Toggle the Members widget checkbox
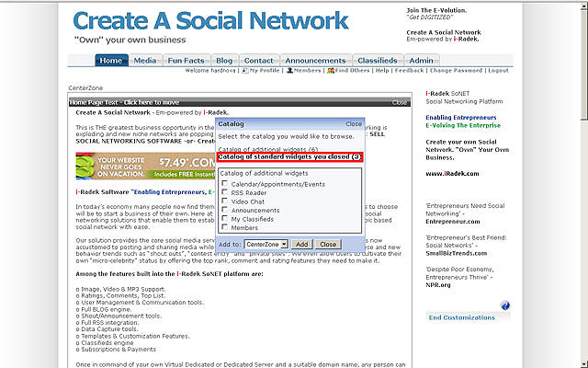This screenshot has width=588, height=368. pyautogui.click(x=226, y=227)
